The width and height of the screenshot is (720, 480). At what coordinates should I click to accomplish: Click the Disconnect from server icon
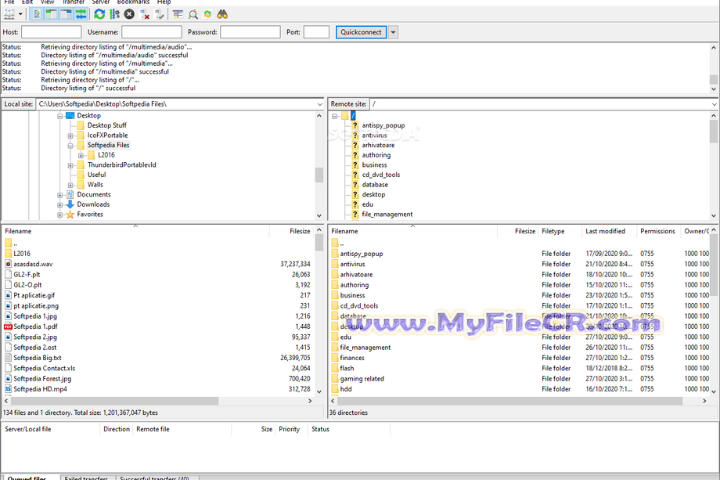(144, 14)
